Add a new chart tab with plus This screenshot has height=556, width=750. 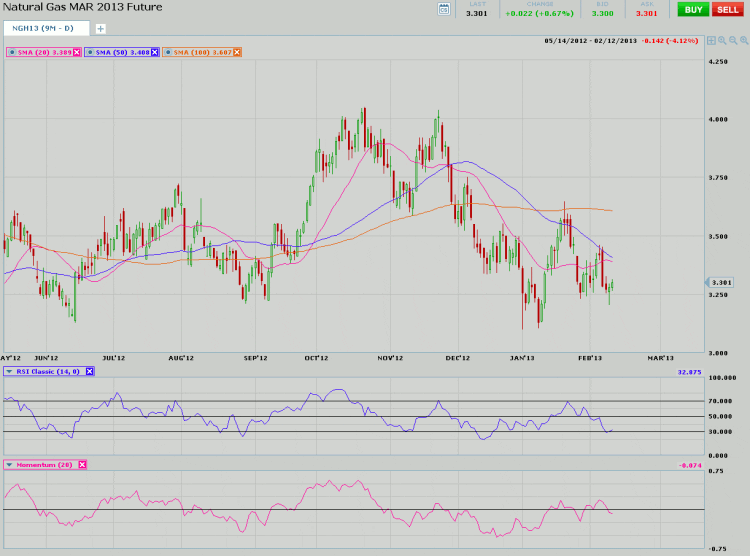[100, 28]
